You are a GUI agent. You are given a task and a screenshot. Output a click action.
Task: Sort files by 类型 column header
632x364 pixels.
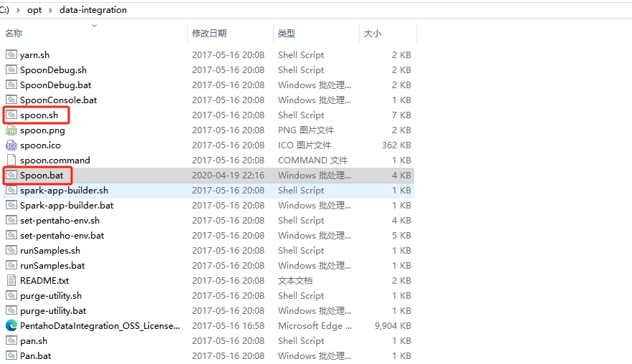(287, 34)
